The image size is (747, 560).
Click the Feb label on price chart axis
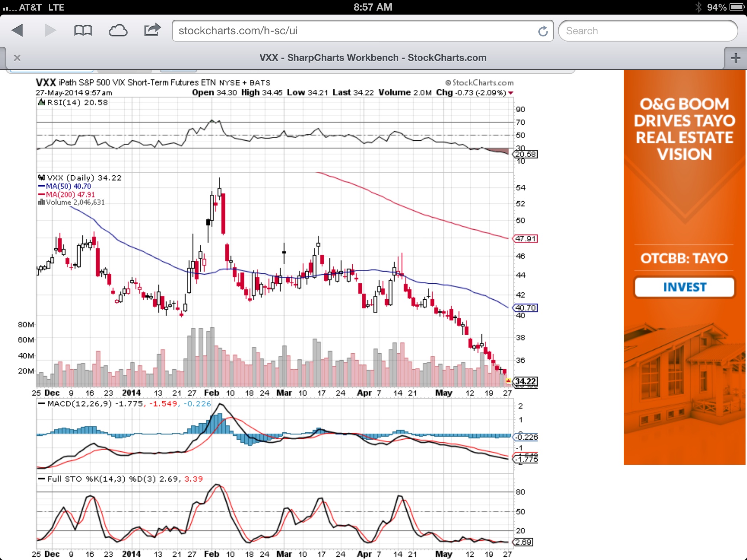click(x=212, y=393)
